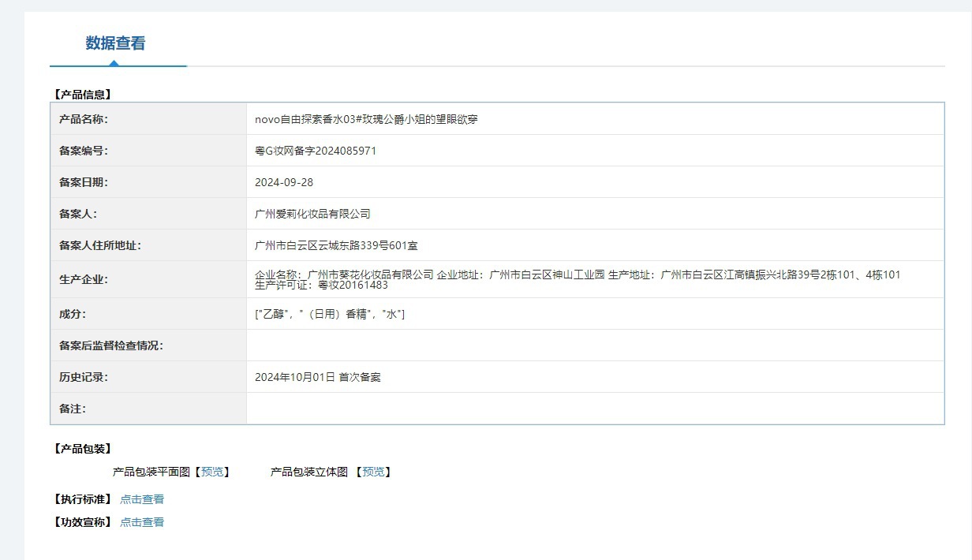
Task: Click the 生产企业 details text
Action: tap(578, 279)
